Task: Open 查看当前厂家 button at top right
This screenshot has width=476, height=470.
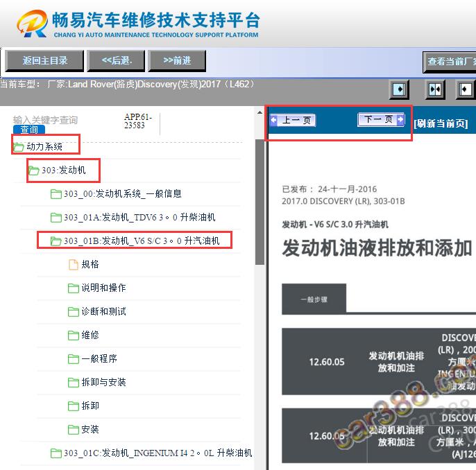Action: 450,62
